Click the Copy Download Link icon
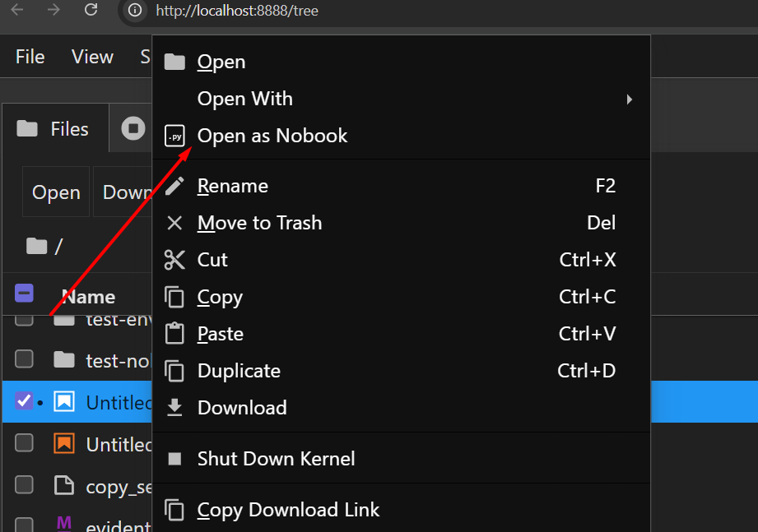The width and height of the screenshot is (758, 532). (174, 510)
